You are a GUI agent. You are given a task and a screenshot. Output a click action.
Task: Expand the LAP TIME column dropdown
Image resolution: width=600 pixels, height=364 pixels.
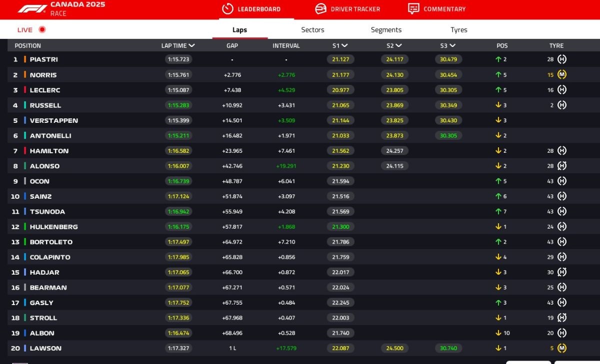tap(191, 45)
